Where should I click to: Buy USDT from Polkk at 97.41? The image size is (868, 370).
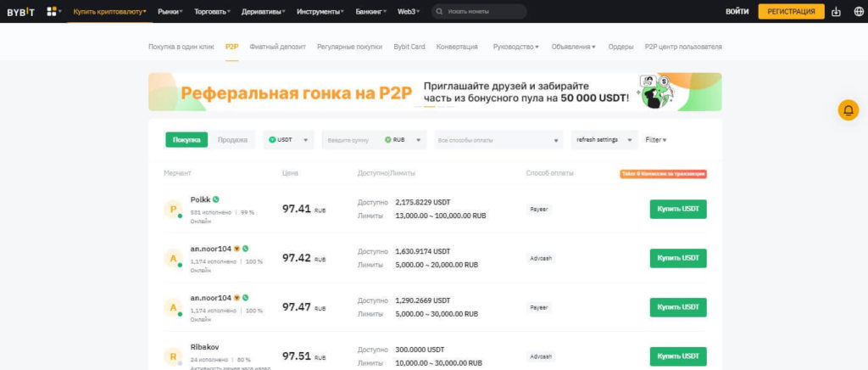tap(678, 210)
